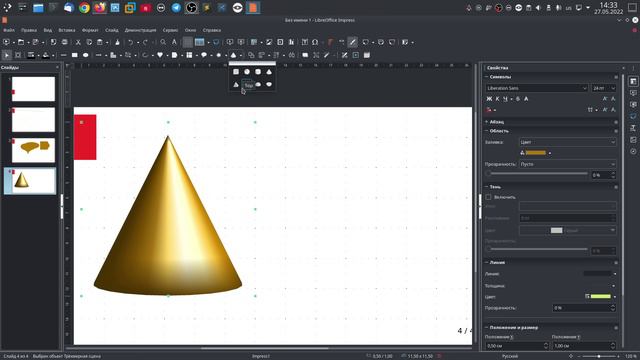Expand the Абзац section
The image size is (640, 360).
pos(487,122)
